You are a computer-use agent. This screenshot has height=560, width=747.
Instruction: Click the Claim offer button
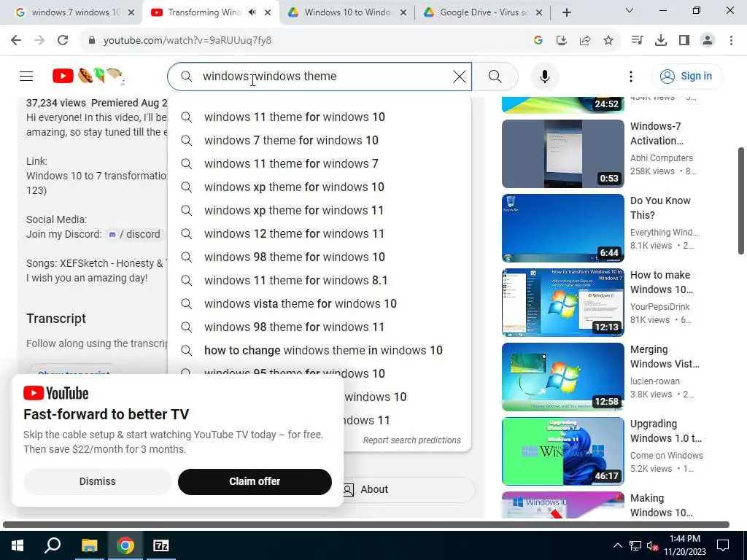(255, 481)
